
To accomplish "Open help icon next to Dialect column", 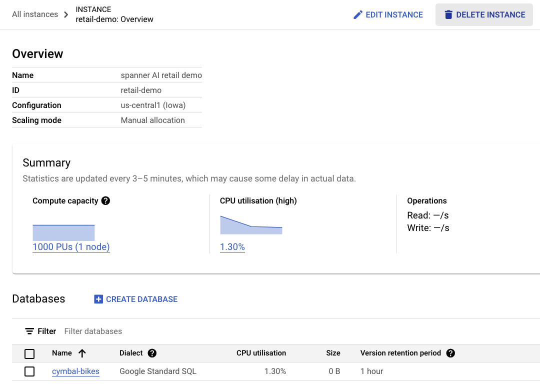I will (152, 353).
